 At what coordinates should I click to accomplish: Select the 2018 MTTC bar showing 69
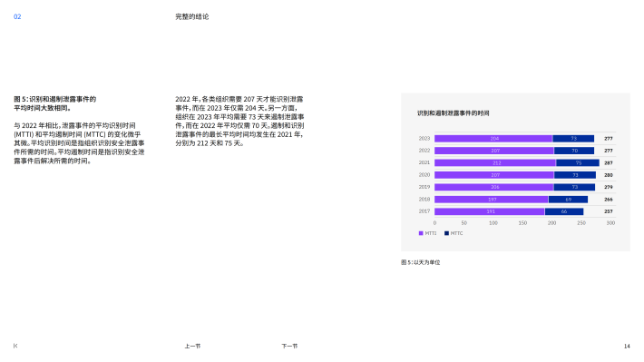point(568,200)
